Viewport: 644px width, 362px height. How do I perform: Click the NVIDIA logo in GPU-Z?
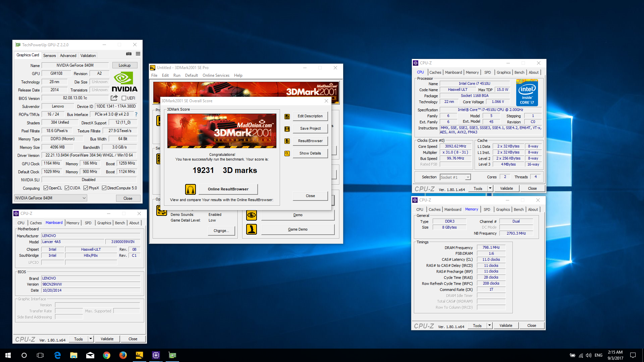tap(124, 82)
